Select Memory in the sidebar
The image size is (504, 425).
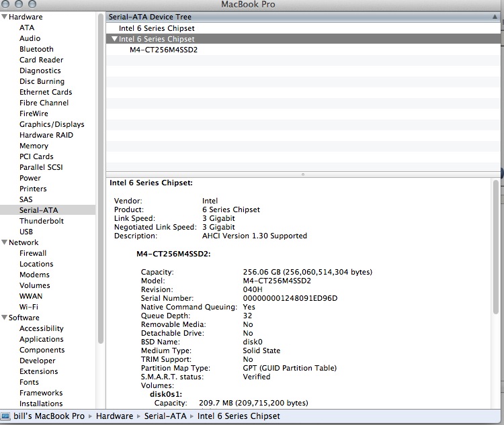point(34,146)
